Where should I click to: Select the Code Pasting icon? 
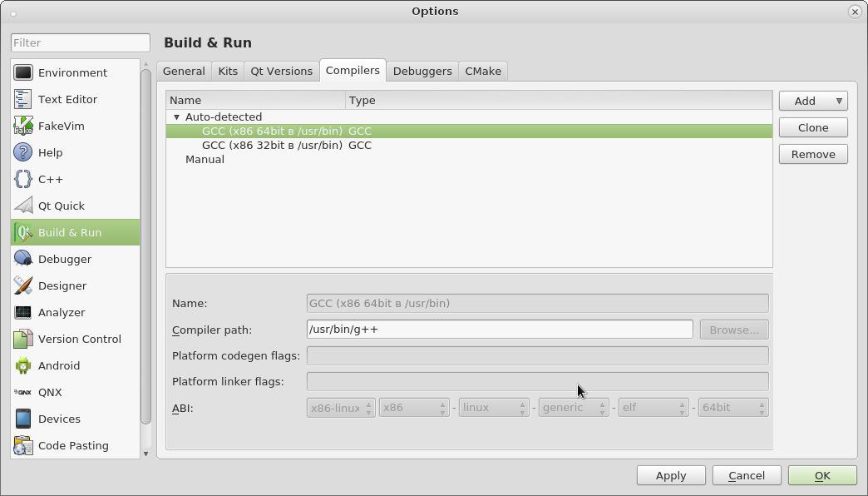pyautogui.click(x=23, y=445)
